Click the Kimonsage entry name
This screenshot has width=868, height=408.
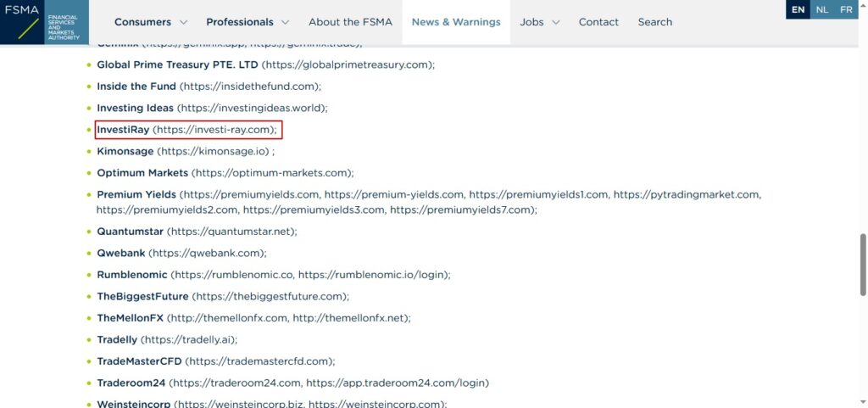125,151
